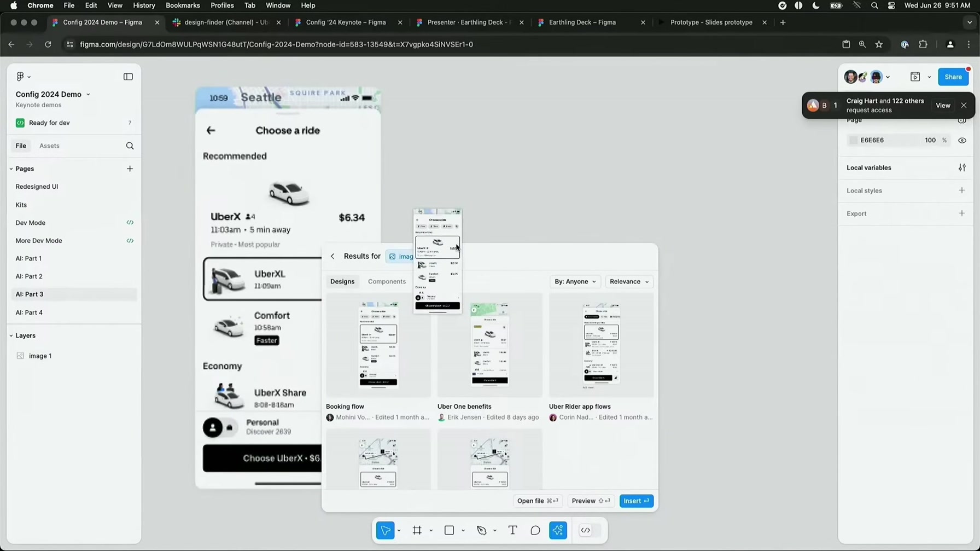This screenshot has height=551, width=980.
Task: Select the Frame tool
Action: coord(417,530)
